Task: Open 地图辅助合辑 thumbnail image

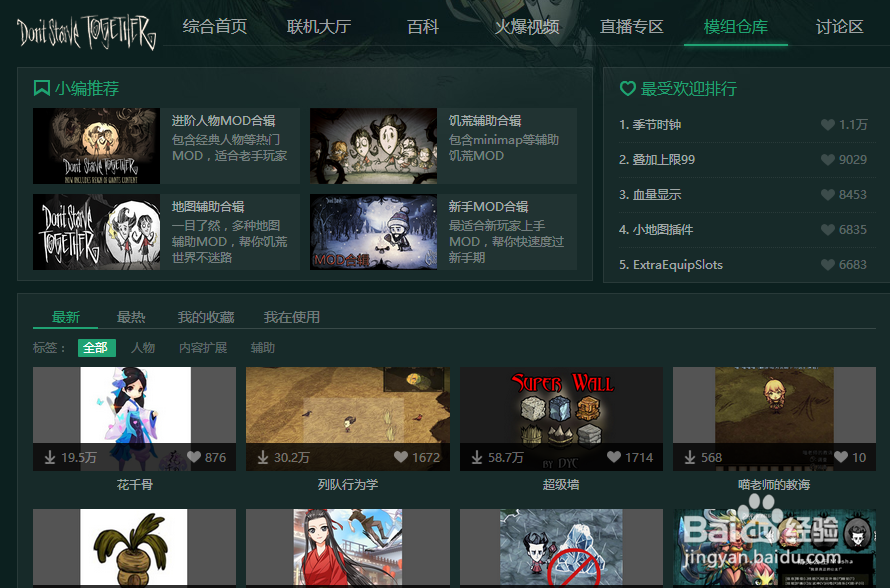Action: (x=96, y=232)
